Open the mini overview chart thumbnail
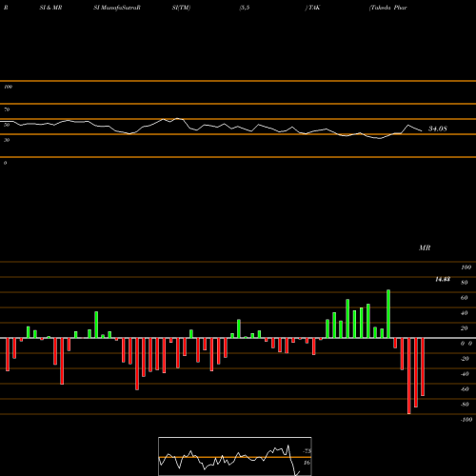476x476 pixels. [x=235, y=456]
